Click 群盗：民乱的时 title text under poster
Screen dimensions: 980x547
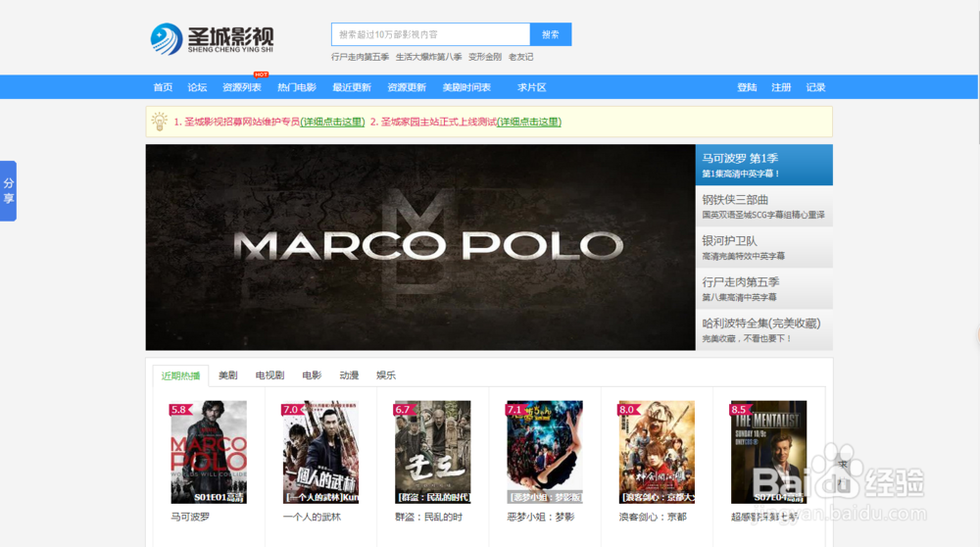point(429,517)
